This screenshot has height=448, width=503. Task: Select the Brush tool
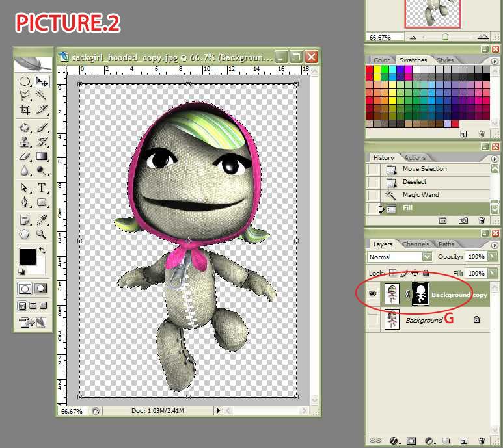[x=42, y=127]
